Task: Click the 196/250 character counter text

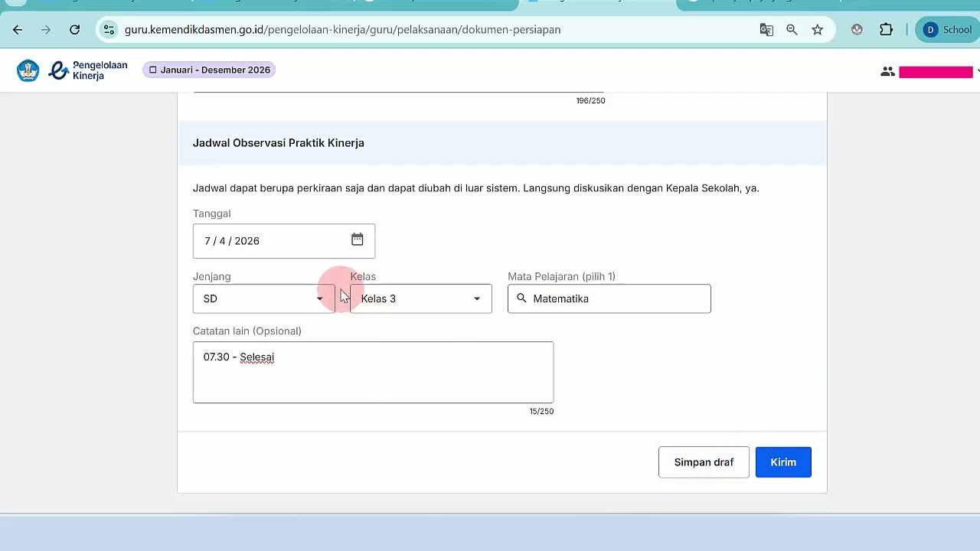Action: [x=590, y=101]
